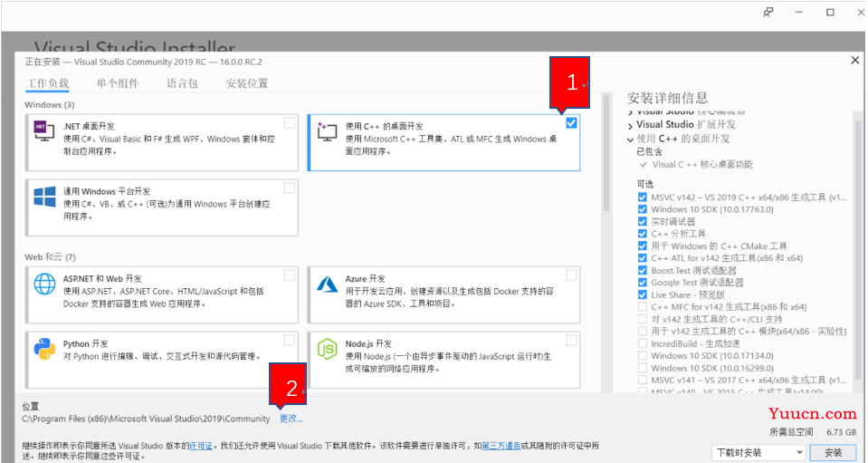
Task: Check the ASP.NET 和 Web 开发 checkbox
Action: pos(289,275)
